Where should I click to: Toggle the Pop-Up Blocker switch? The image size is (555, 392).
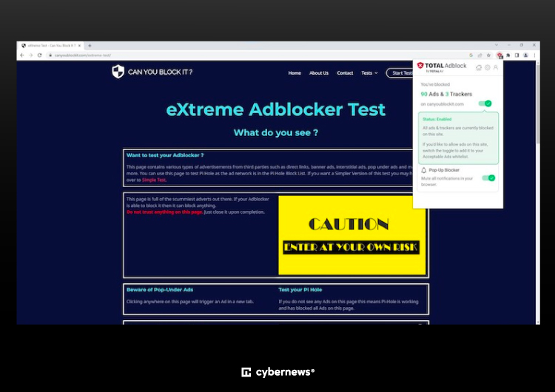tap(488, 178)
